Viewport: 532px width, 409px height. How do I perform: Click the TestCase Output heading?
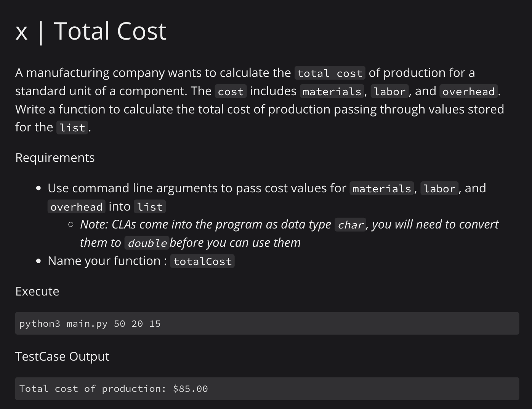pyautogui.click(x=62, y=356)
